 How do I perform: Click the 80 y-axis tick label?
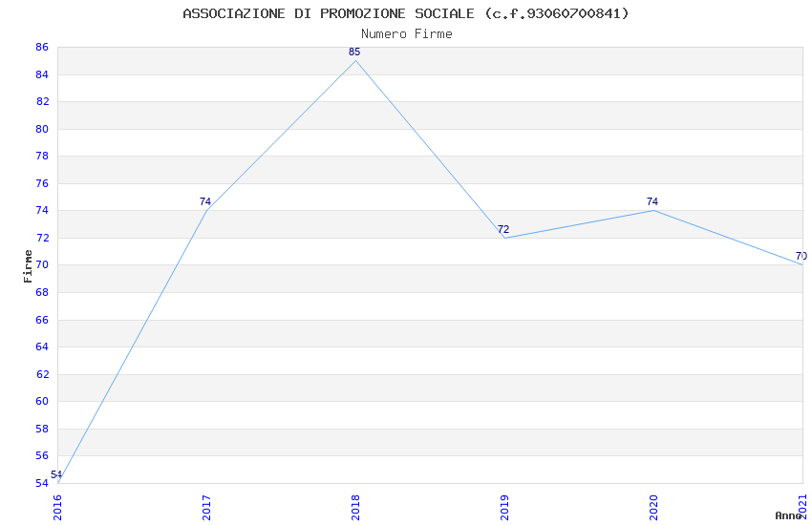coord(42,129)
